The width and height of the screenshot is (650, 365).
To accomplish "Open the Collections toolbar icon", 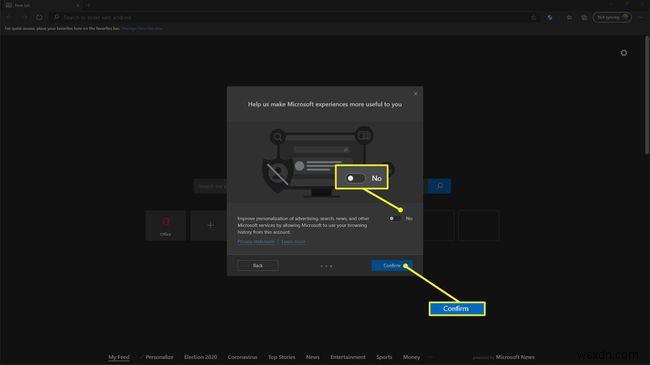I will [x=584, y=17].
